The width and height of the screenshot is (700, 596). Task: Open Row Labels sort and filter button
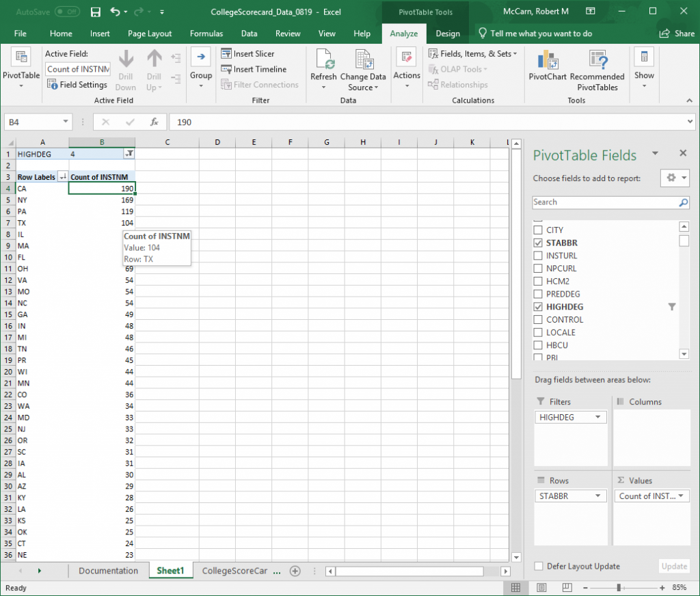coord(63,177)
